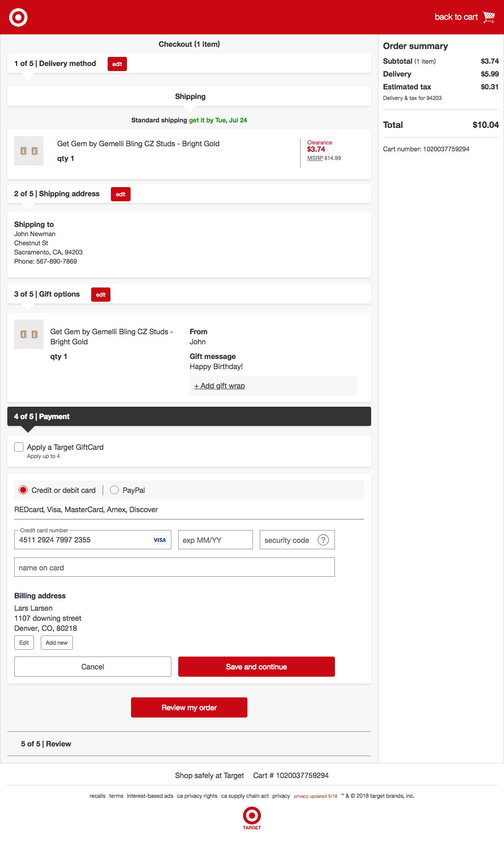Image resolution: width=504 pixels, height=856 pixels.
Task: Click the Target logo in the footer
Action: 252,818
